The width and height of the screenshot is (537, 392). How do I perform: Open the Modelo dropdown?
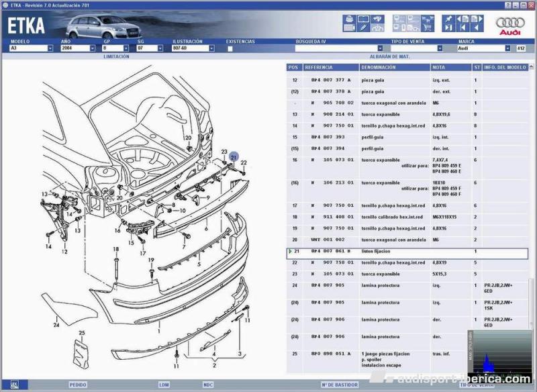(50, 48)
